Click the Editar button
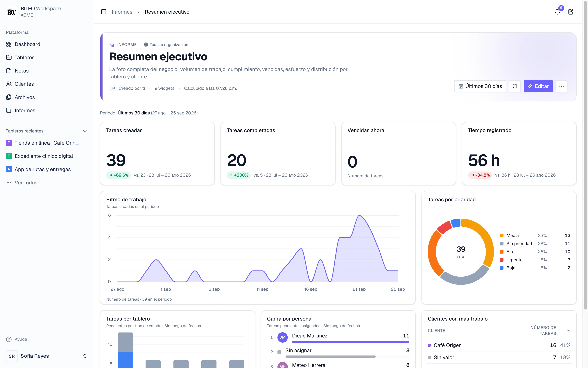 pyautogui.click(x=538, y=86)
